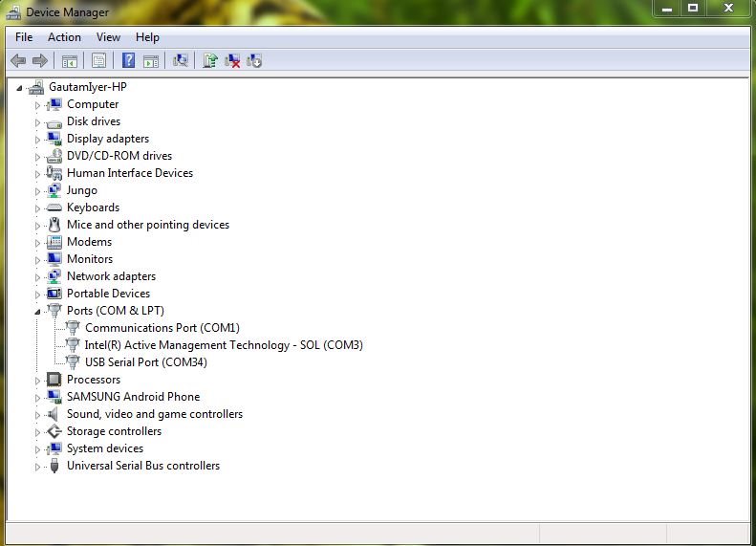
Task: Click the Mice and pointing devices icon
Action: click(x=54, y=225)
